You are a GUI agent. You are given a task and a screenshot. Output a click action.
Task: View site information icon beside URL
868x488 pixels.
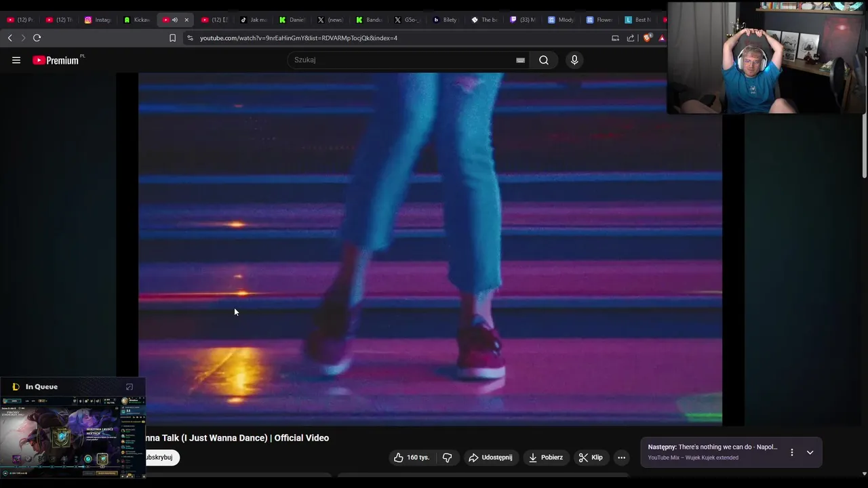(x=191, y=38)
